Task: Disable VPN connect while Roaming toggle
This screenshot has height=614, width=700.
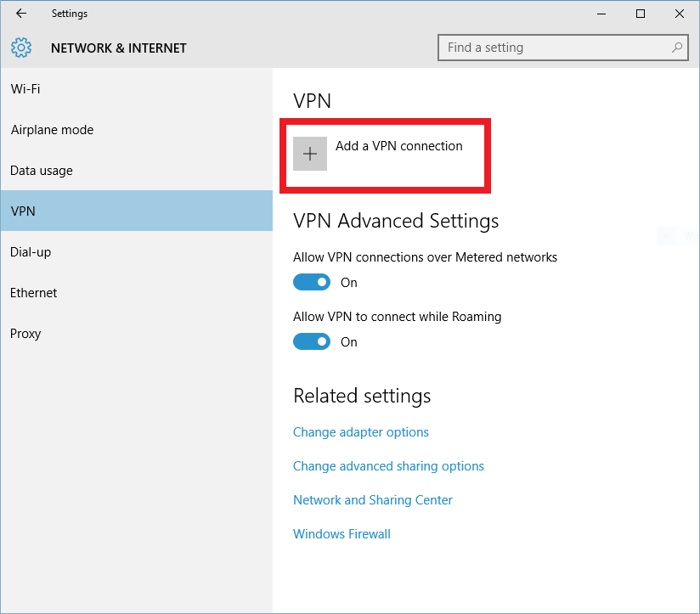Action: click(312, 342)
